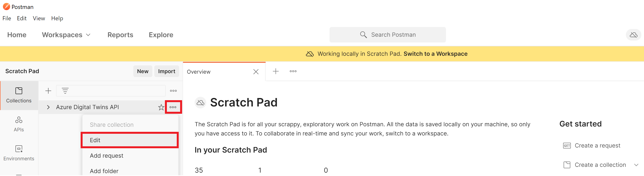Click the Search Postman field

click(x=388, y=35)
